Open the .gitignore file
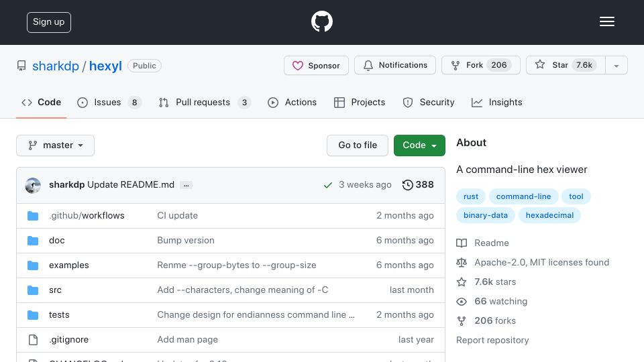Viewport: 644px width, 362px height. pos(68,339)
